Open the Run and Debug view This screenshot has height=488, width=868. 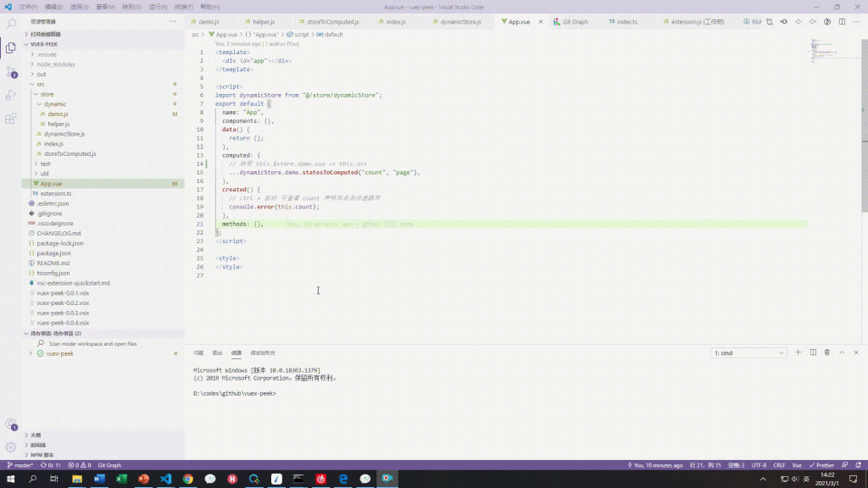(11, 95)
